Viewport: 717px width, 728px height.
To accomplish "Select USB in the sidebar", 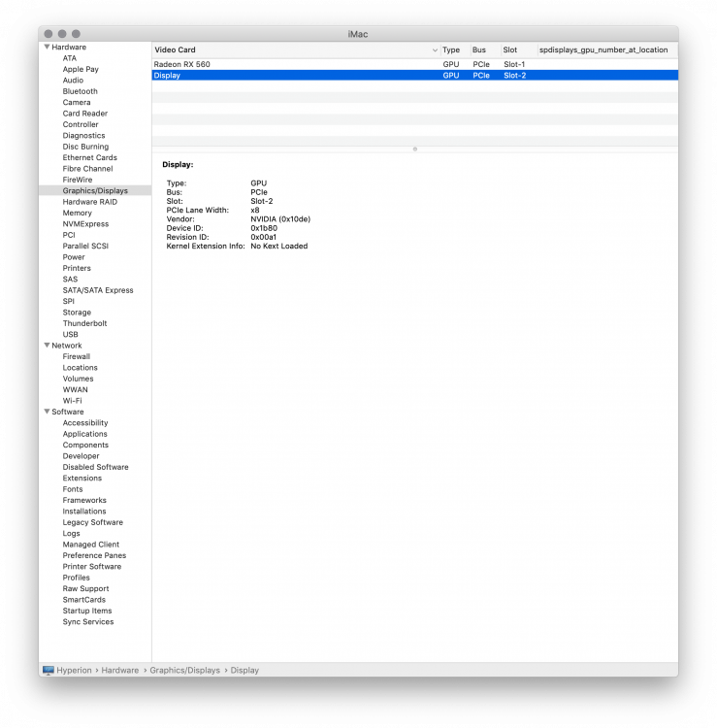I will pos(70,334).
